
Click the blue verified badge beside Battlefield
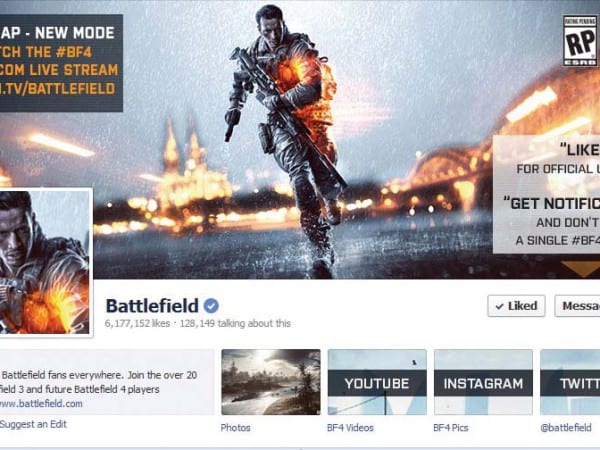coord(211,306)
